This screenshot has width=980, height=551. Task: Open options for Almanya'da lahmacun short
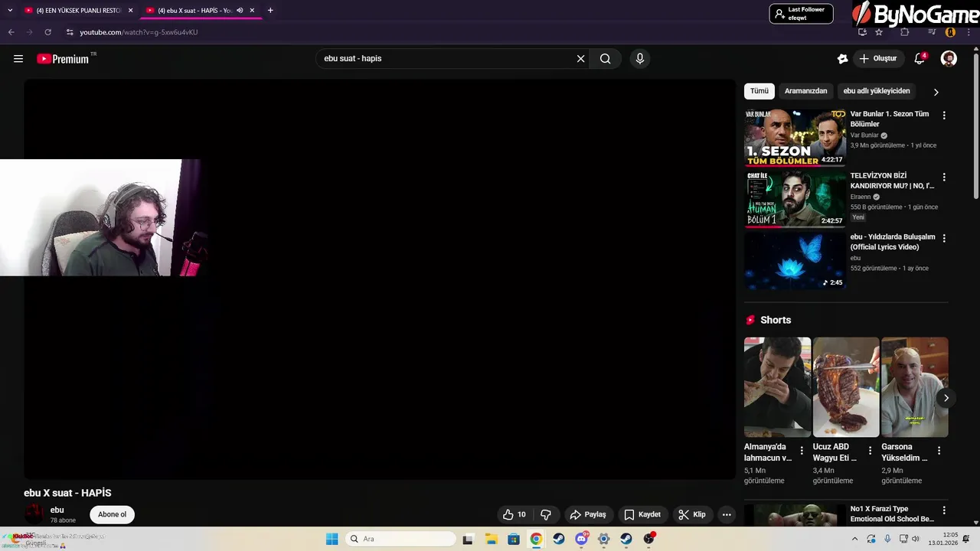pyautogui.click(x=802, y=451)
